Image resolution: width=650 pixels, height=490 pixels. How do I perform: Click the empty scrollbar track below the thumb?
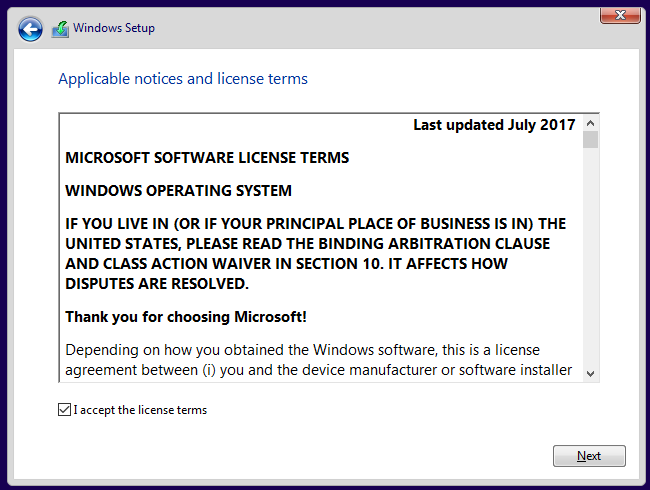590,260
